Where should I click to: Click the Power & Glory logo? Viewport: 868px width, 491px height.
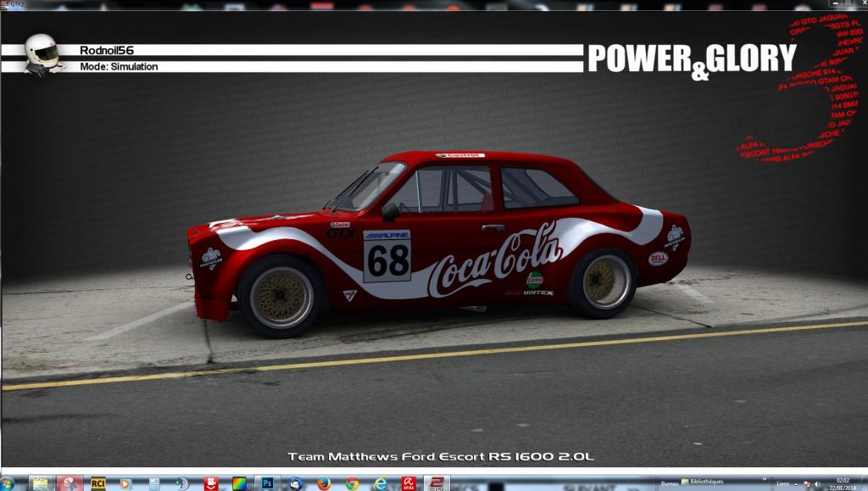(692, 60)
